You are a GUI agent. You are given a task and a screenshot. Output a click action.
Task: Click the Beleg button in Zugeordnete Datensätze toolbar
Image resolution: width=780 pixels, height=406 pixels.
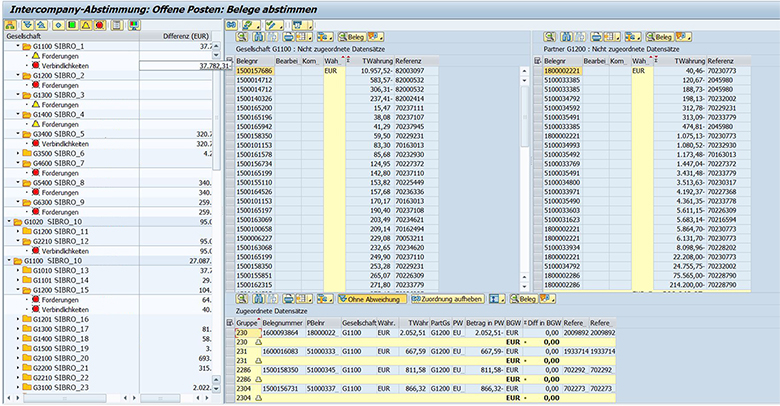point(523,299)
